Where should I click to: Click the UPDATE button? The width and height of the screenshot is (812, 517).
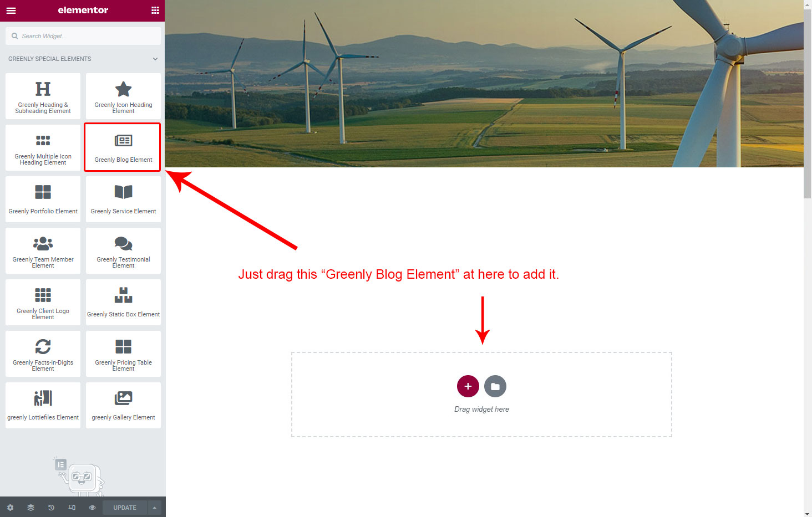click(125, 508)
